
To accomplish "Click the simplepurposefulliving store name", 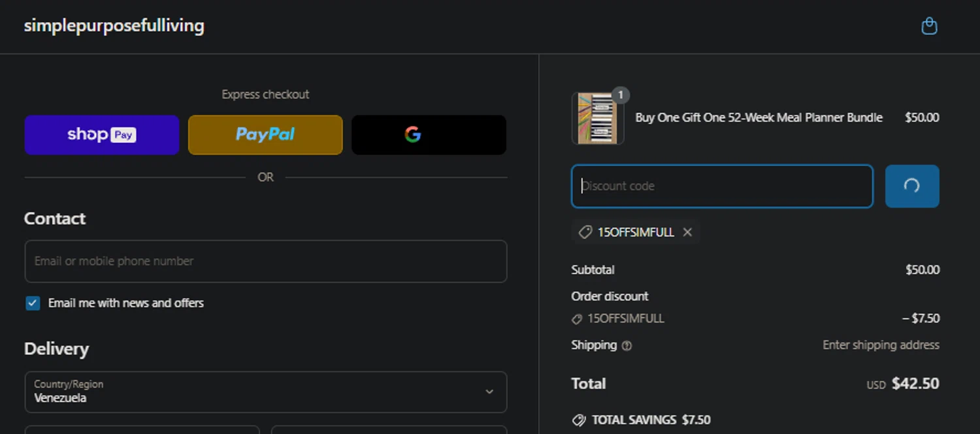I will tap(114, 26).
